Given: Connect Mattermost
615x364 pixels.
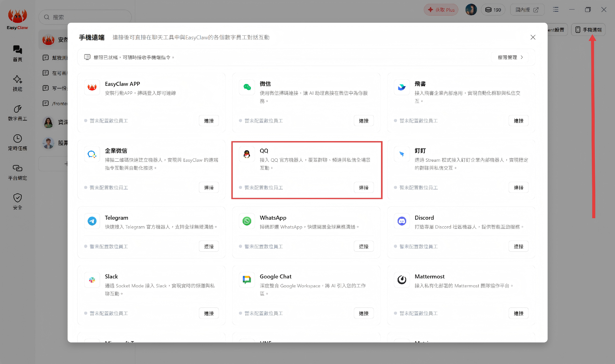Looking at the screenshot, I should (519, 314).
